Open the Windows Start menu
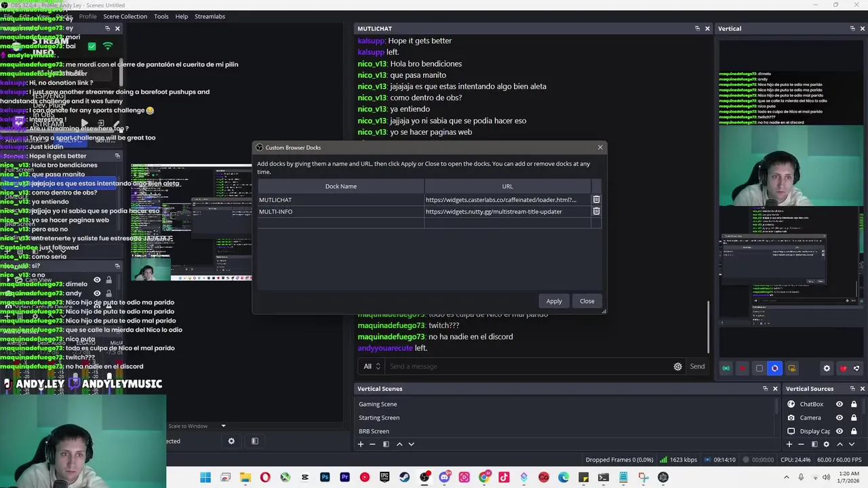This screenshot has width=868, height=488. pos(205,478)
